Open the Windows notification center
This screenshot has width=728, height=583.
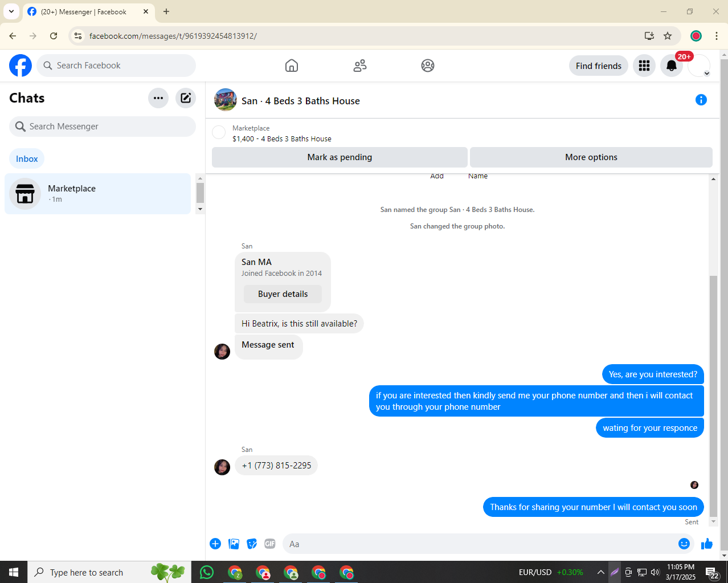coord(712,572)
